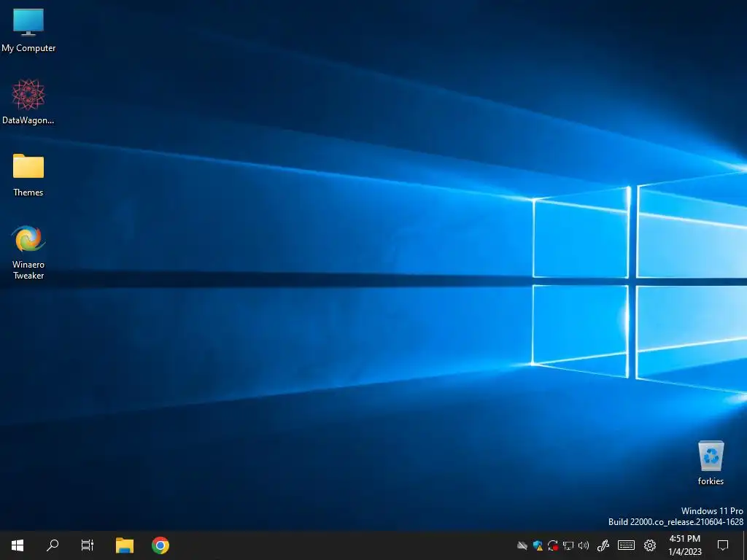
Task: Select the My Computer desktop icon
Action: tap(28, 30)
